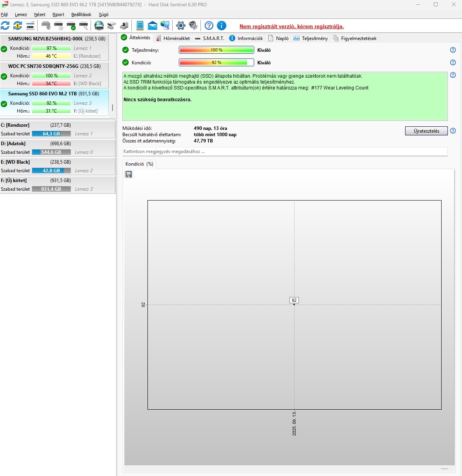Click the 544,6 GB free space bar
This screenshot has width=462, height=476.
point(51,152)
